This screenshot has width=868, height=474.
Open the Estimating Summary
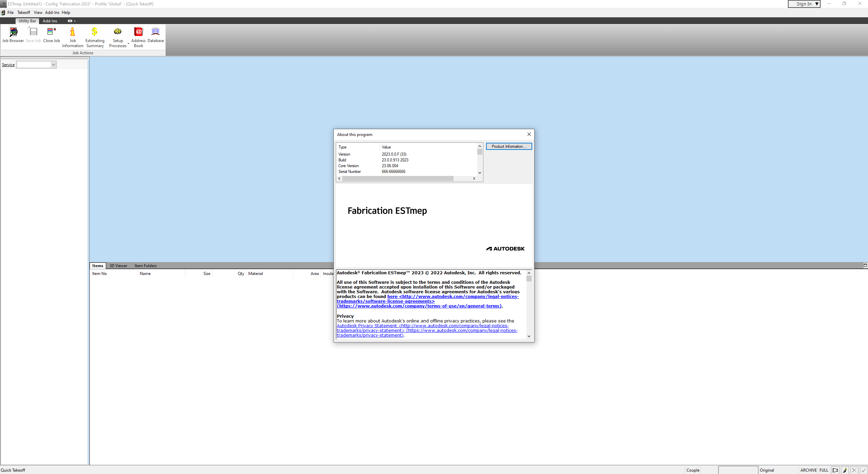click(x=95, y=36)
